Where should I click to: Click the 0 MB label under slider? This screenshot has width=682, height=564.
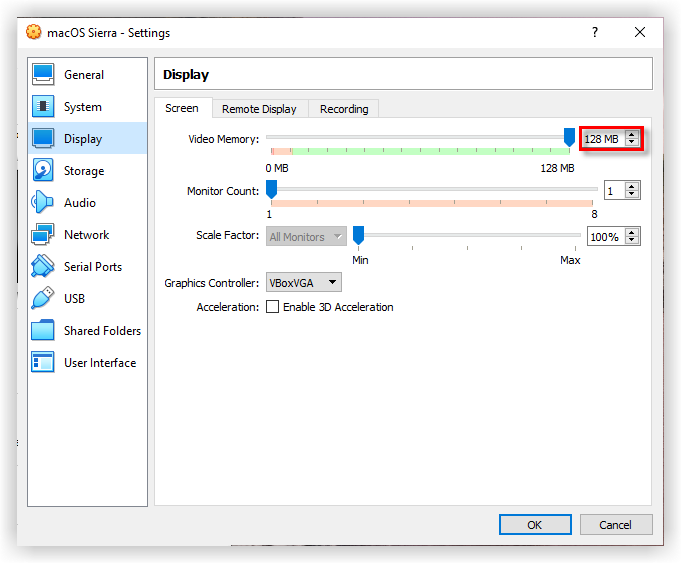(277, 168)
